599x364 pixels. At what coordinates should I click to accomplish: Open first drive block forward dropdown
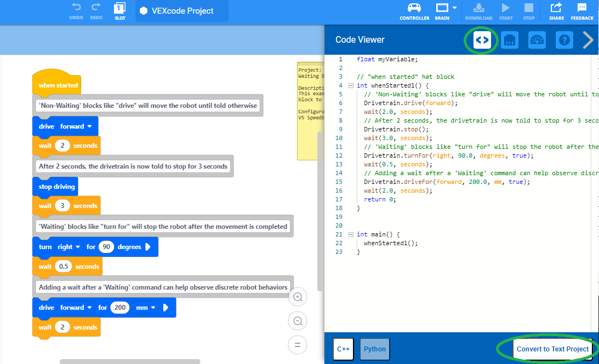[76, 126]
